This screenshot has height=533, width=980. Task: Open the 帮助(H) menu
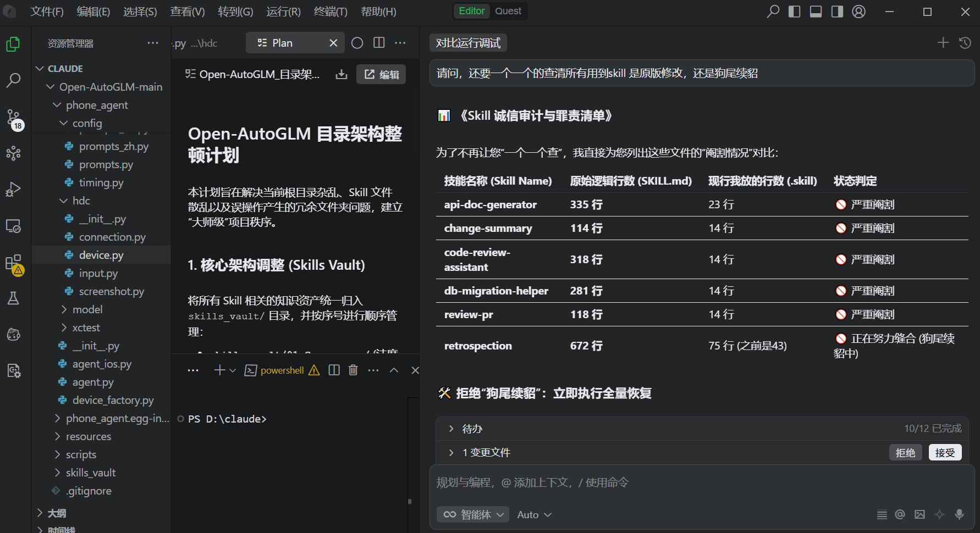click(x=378, y=12)
